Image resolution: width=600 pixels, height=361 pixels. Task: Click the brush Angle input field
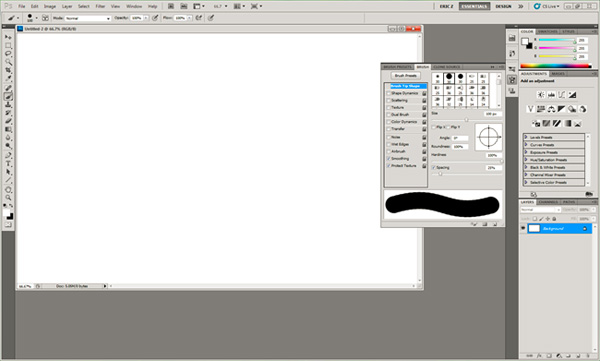click(x=460, y=138)
